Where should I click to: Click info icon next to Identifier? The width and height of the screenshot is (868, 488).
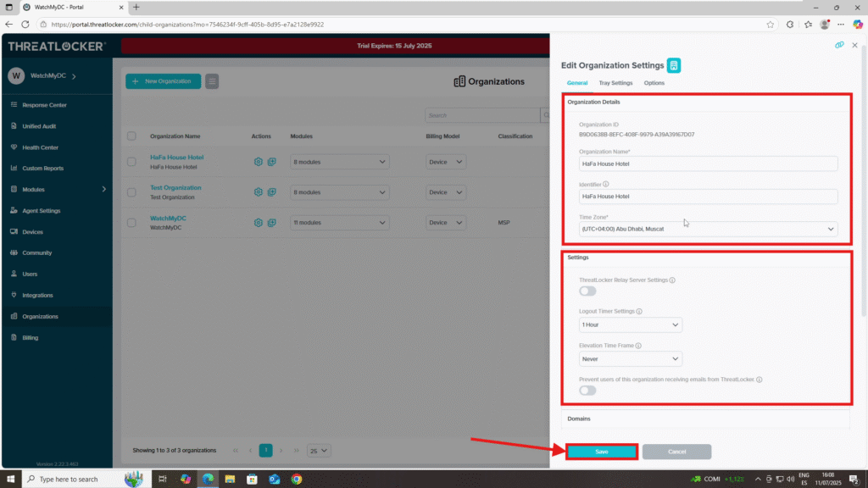[605, 184]
